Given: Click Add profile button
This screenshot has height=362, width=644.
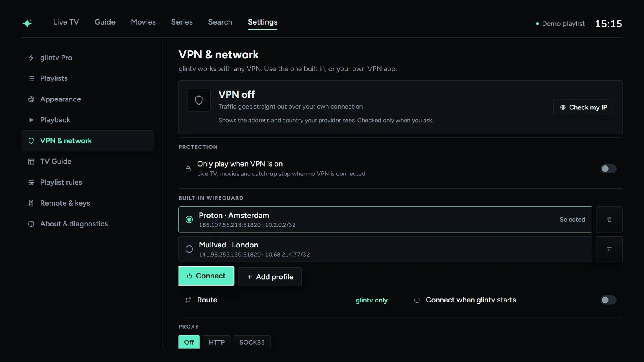Looking at the screenshot, I should tap(270, 277).
